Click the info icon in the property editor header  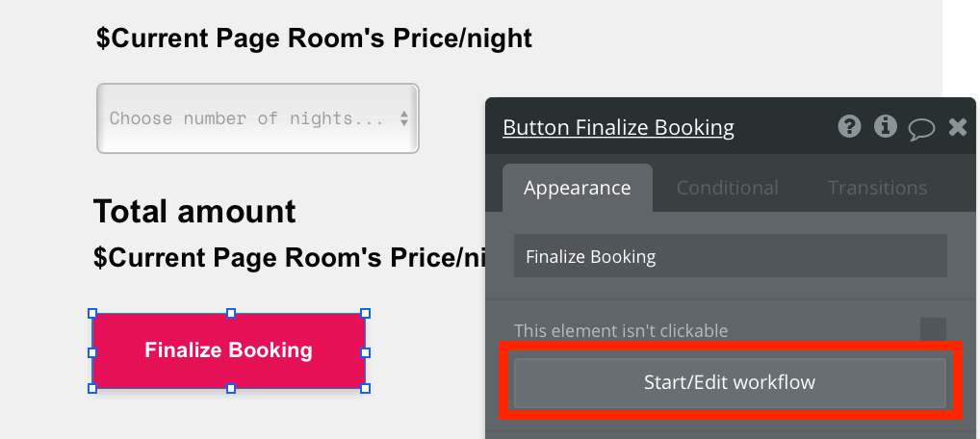pyautogui.click(x=886, y=127)
